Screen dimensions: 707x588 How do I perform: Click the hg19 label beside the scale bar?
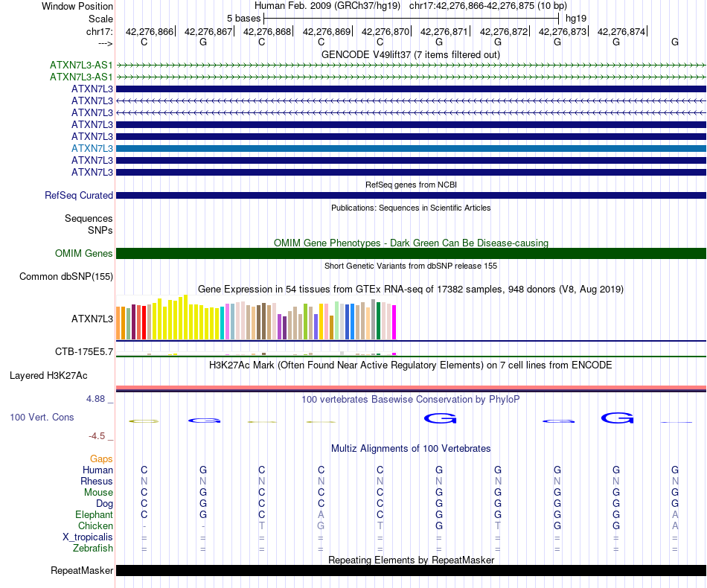coord(576,19)
